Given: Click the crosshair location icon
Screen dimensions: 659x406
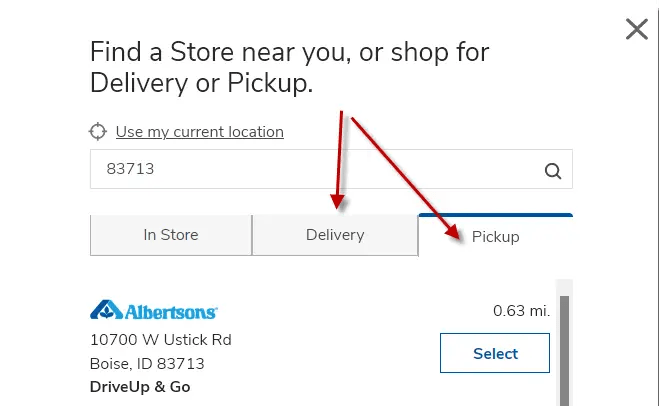Looking at the screenshot, I should pyautogui.click(x=98, y=132).
